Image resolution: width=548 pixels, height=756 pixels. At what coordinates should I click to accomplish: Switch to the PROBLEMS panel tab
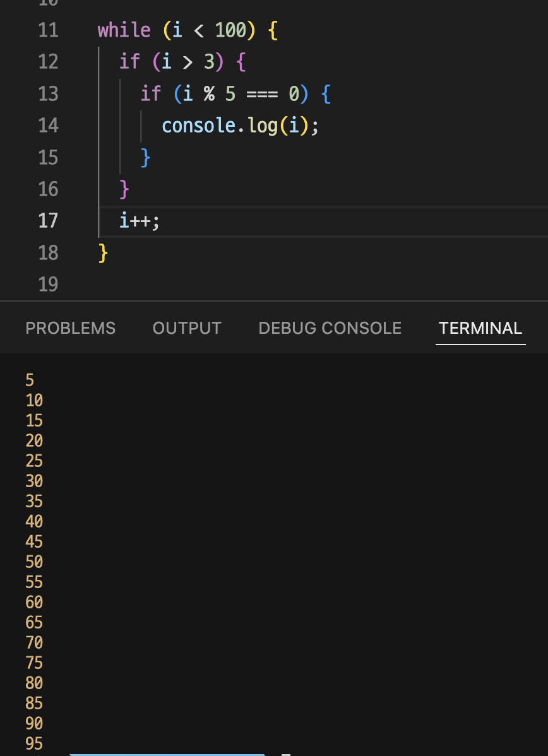[x=71, y=328]
